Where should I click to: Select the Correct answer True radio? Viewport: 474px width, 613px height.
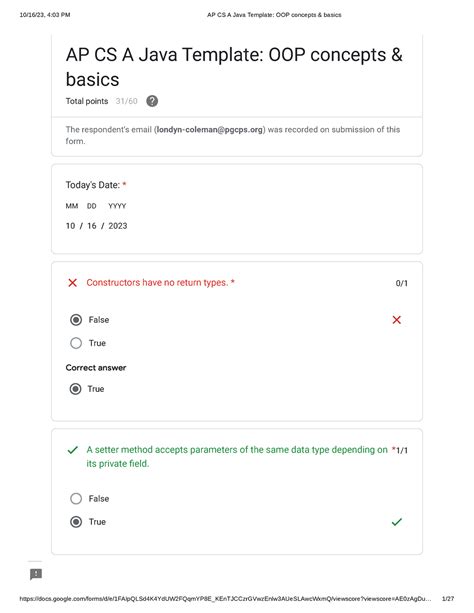(75, 389)
